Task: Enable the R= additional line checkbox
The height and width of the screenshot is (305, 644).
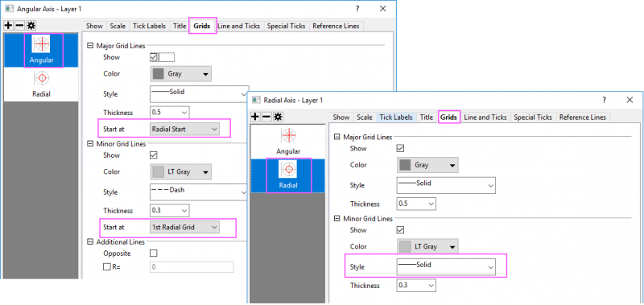Action: click(x=107, y=267)
